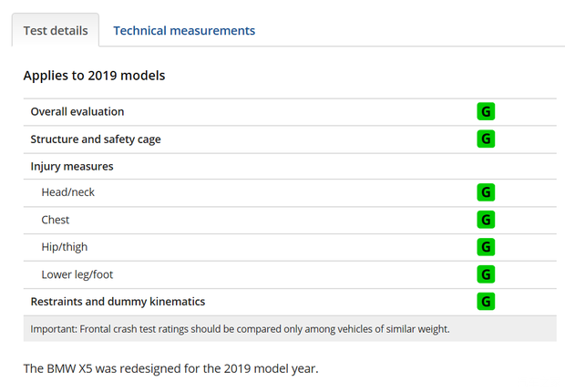Select the Test details tab
Screen dimensions: 565x392
tap(56, 30)
